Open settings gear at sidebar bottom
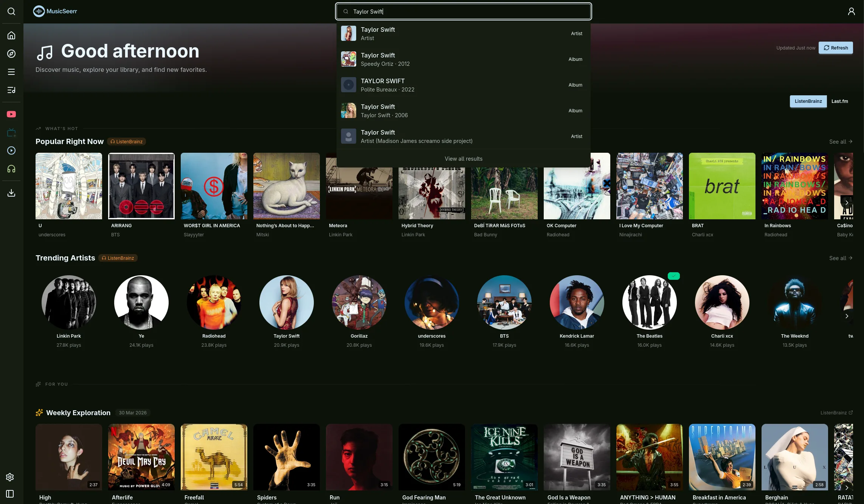 [x=10, y=477]
